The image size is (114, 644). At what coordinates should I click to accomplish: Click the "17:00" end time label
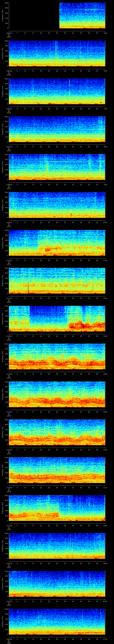click(105, 487)
